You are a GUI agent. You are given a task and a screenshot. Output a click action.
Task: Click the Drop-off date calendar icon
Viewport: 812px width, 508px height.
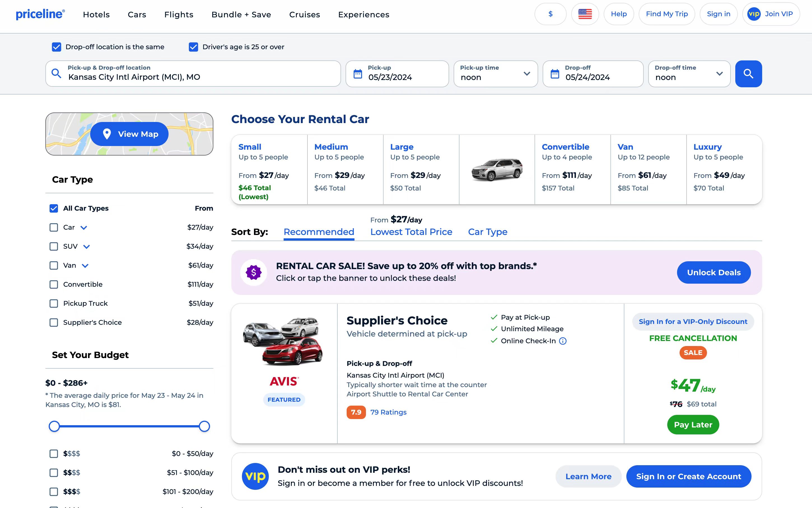(555, 74)
